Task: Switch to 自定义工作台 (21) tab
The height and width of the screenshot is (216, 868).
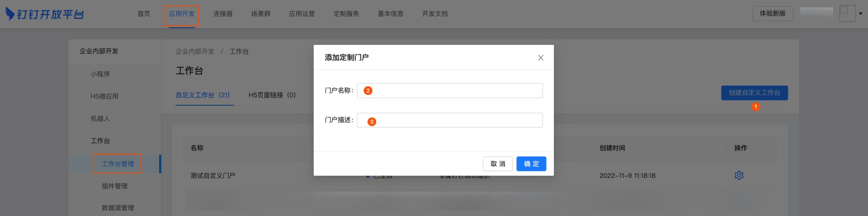Action: coord(203,95)
